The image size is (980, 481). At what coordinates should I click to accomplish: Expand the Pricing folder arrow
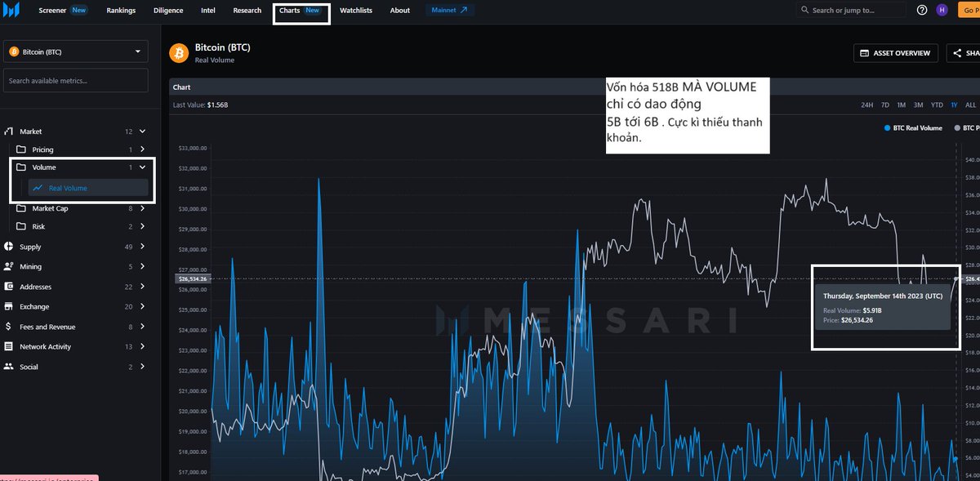tap(142, 149)
